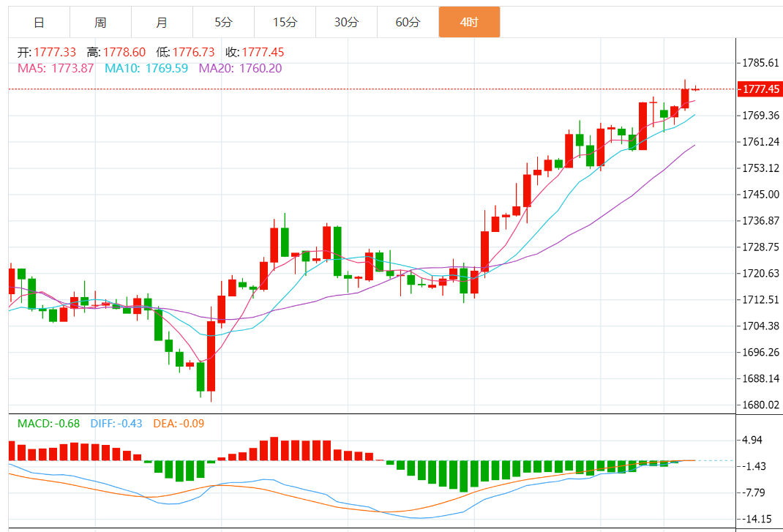Click the MA5: 1773.87 indicator label
The image size is (783, 532).
(x=56, y=69)
